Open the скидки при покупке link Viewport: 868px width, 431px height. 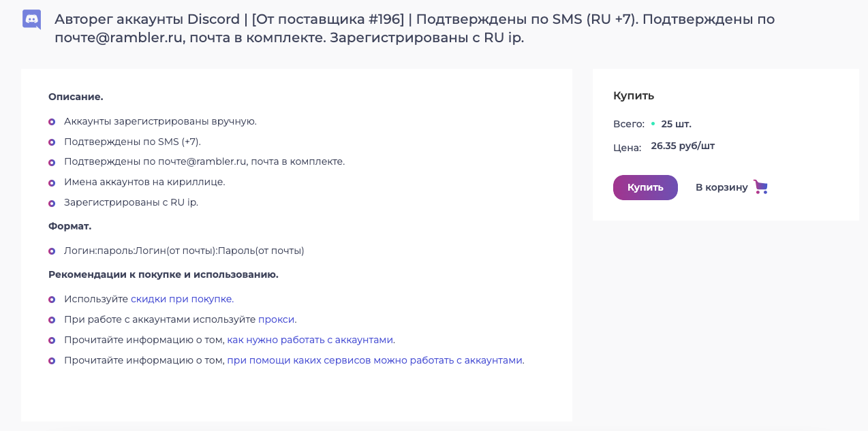click(x=181, y=299)
